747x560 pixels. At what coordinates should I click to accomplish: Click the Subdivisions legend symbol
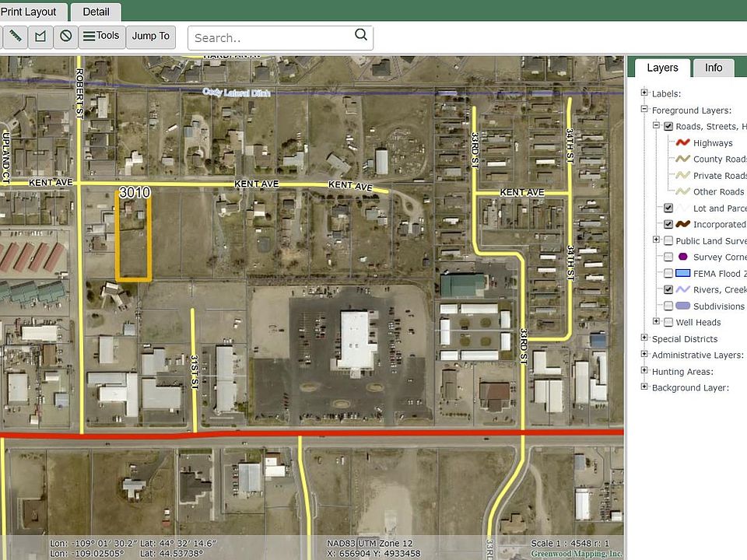[682, 306]
